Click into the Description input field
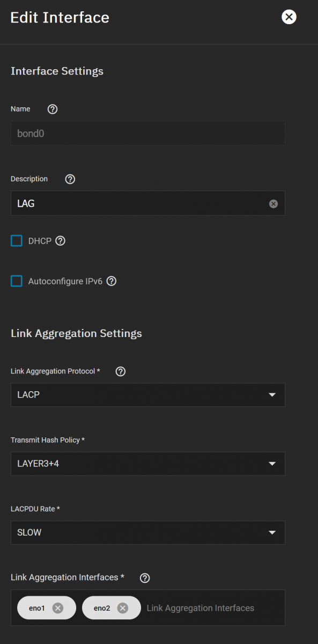 139,204
